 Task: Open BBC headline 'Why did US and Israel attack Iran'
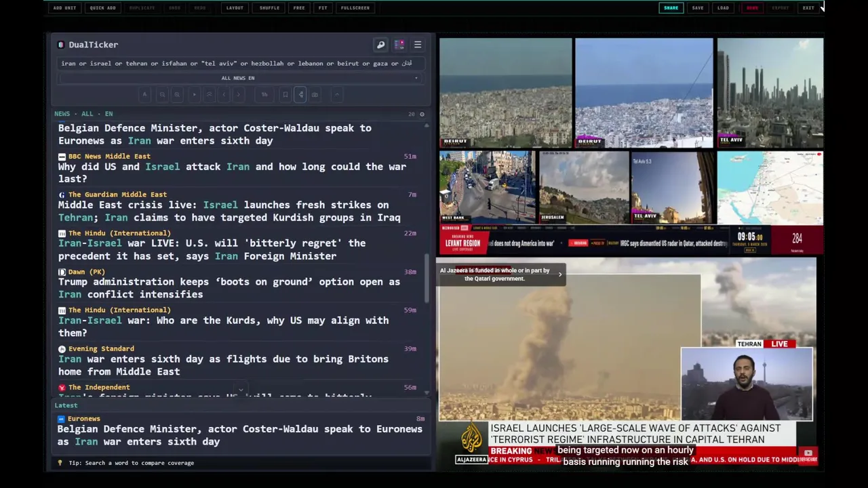tap(232, 173)
